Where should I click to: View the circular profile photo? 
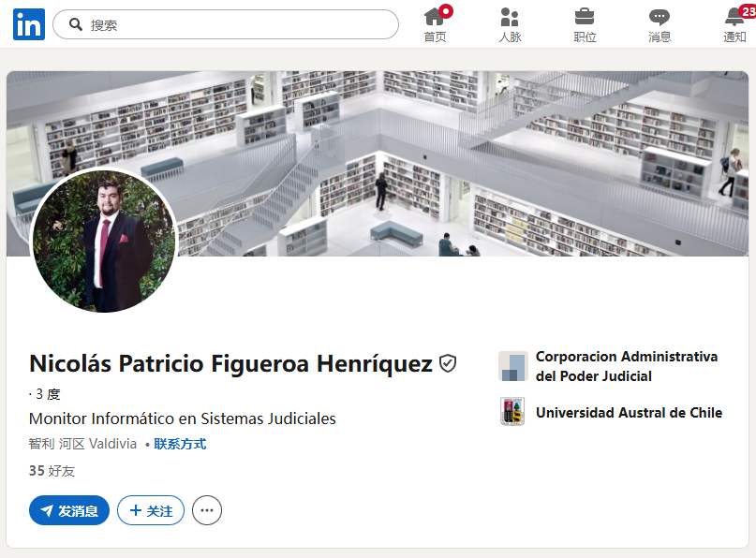(104, 241)
